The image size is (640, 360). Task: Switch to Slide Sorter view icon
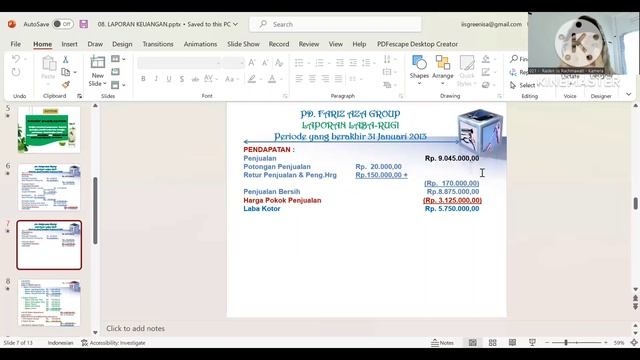493,343
